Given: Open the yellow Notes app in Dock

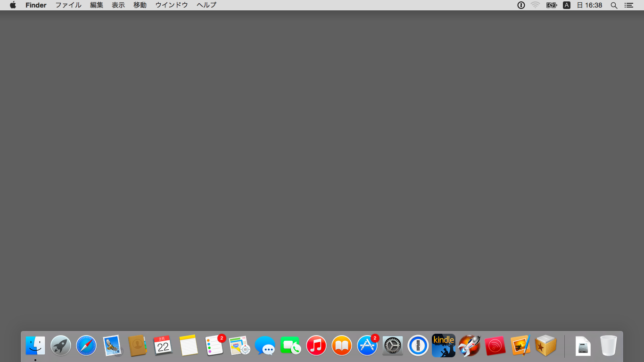Looking at the screenshot, I should [x=189, y=346].
